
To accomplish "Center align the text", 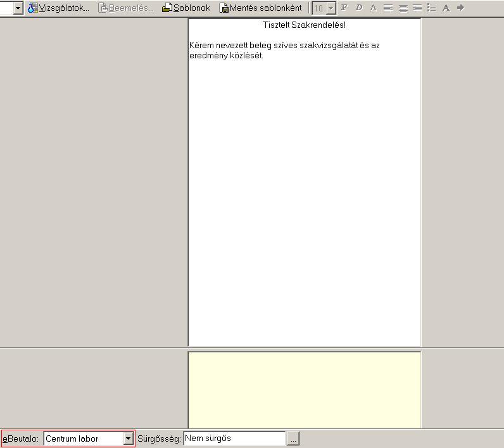I will (x=403, y=8).
